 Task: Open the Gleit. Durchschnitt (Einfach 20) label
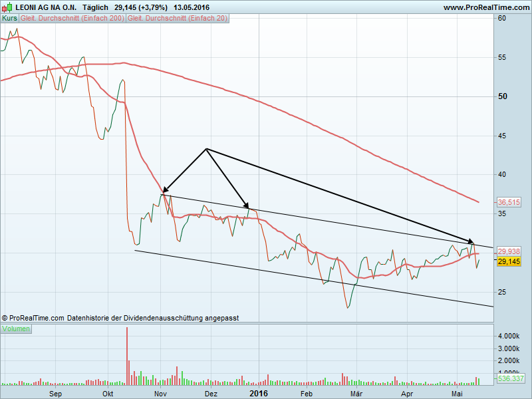178,19
